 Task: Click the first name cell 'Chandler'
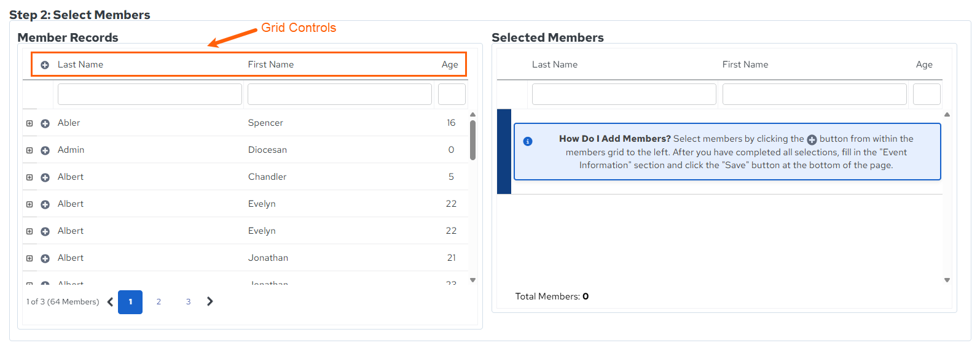[267, 177]
